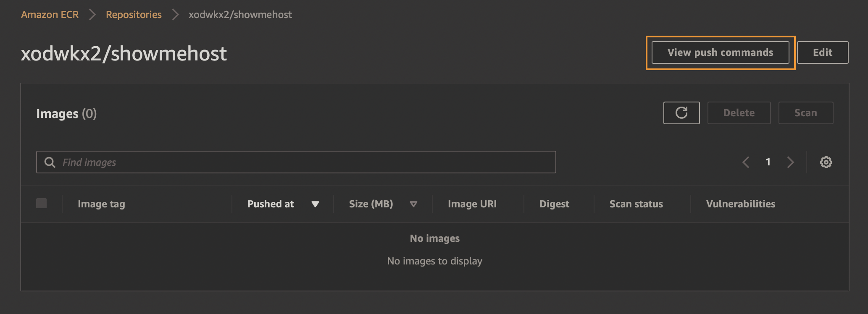This screenshot has width=868, height=314.
Task: Click the xodwkx2/showmehost page title
Action: click(124, 54)
